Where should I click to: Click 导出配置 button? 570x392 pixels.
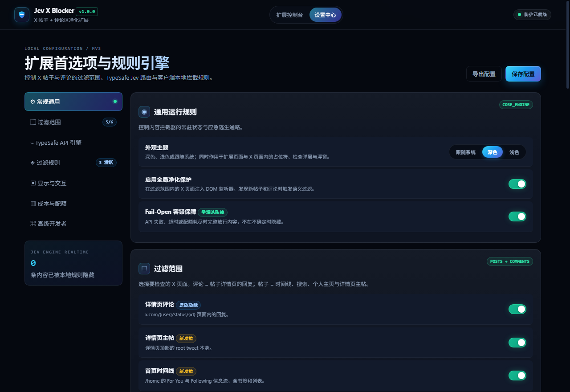[x=484, y=74]
